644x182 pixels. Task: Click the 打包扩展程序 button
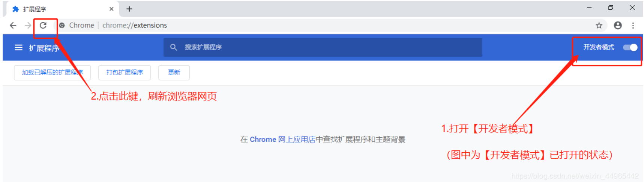tap(125, 73)
